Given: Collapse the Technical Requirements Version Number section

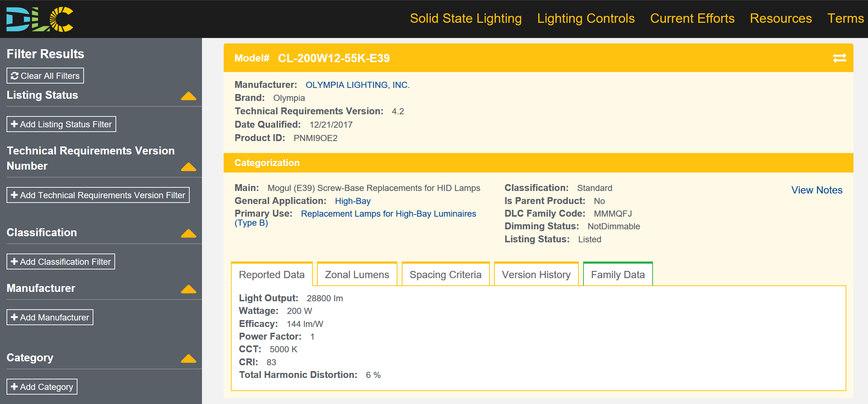Looking at the screenshot, I should point(189,167).
